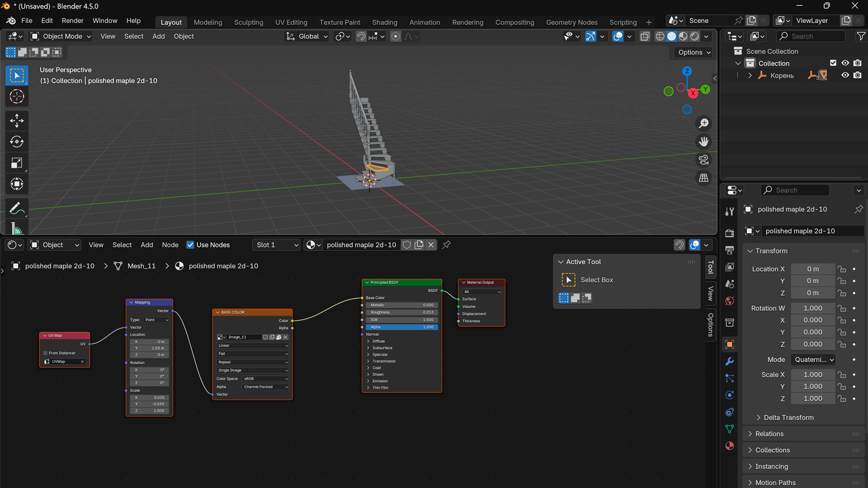Toggle Use Nodes checkbox
The width and height of the screenshot is (868, 488).
coord(190,244)
